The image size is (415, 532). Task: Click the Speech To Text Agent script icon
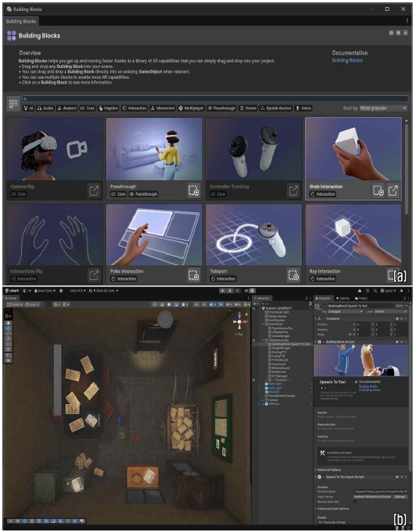coord(319,477)
